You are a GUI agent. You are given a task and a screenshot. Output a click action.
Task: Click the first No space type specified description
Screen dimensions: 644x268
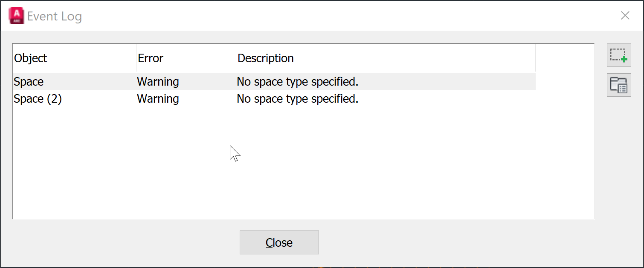pyautogui.click(x=297, y=81)
